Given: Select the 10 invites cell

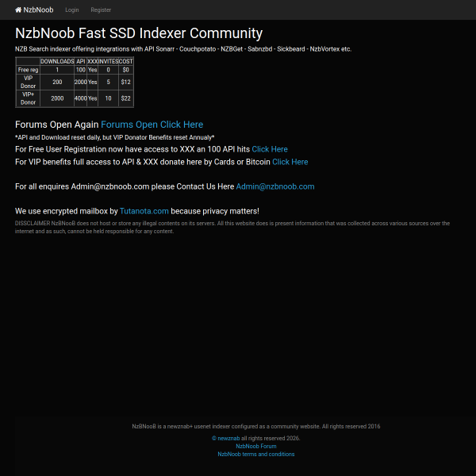Looking at the screenshot, I should 108,98.
